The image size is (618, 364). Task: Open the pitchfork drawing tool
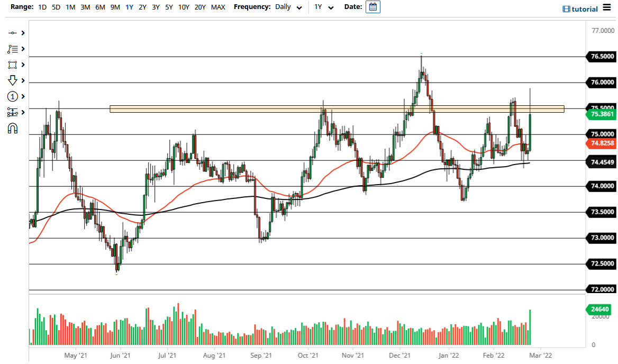point(14,112)
